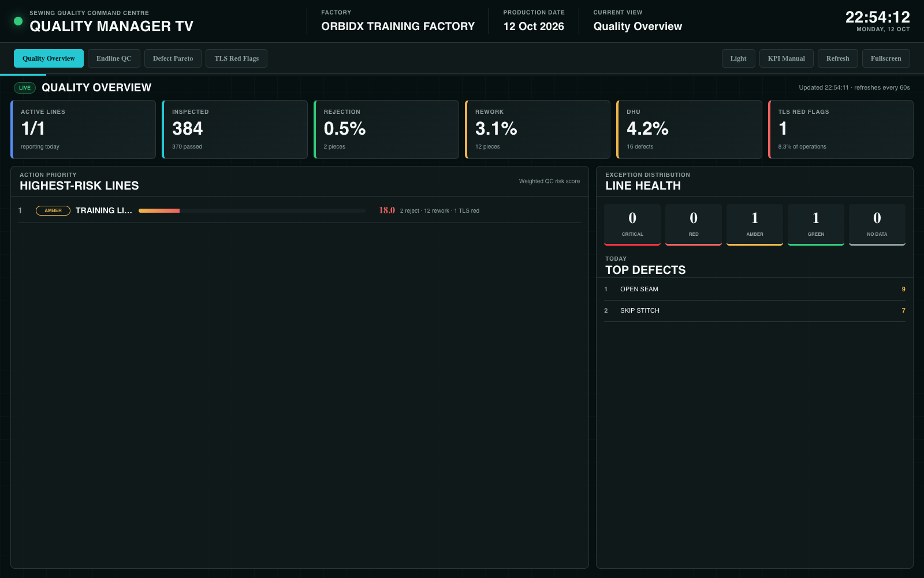Select the SKIP STITCH defect row

755,311
